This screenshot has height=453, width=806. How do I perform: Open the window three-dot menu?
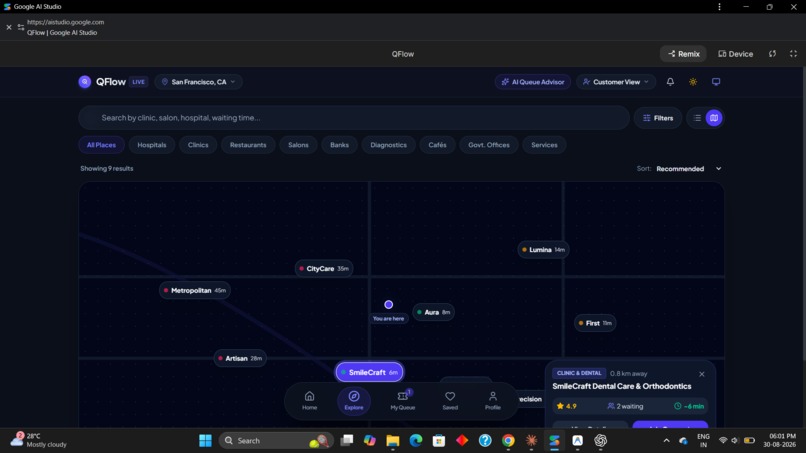pyautogui.click(x=719, y=7)
